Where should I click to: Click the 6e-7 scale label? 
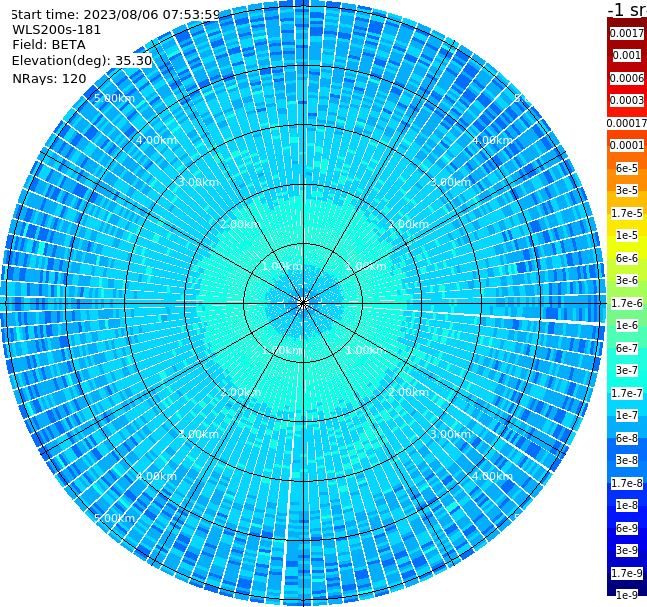pos(627,348)
